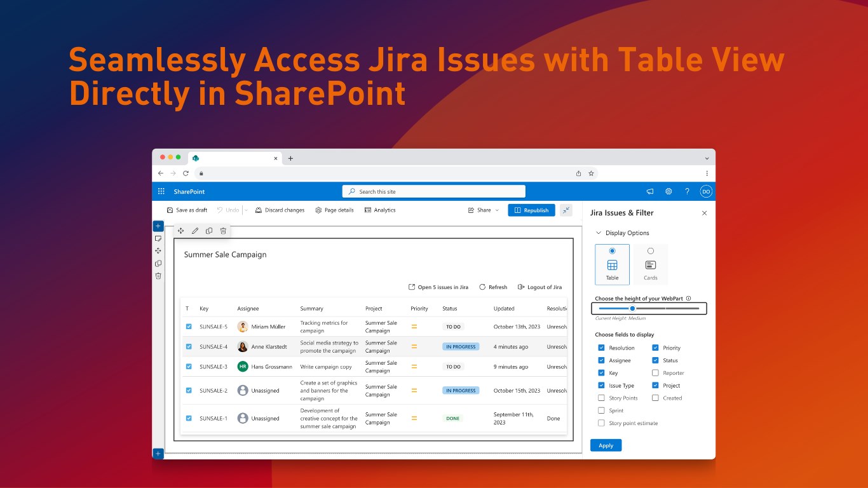The height and width of the screenshot is (488, 868).
Task: Click the delete section icon in left rail
Action: [x=158, y=276]
